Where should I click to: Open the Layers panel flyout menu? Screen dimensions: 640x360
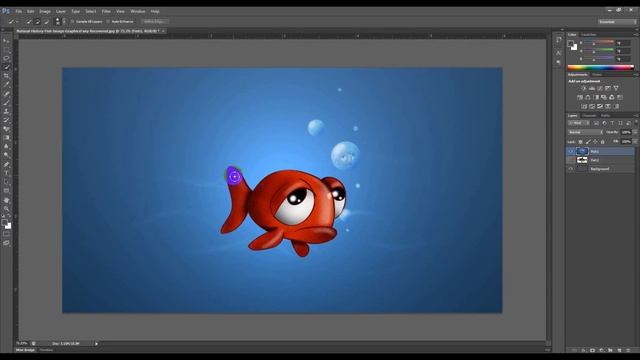[636, 116]
